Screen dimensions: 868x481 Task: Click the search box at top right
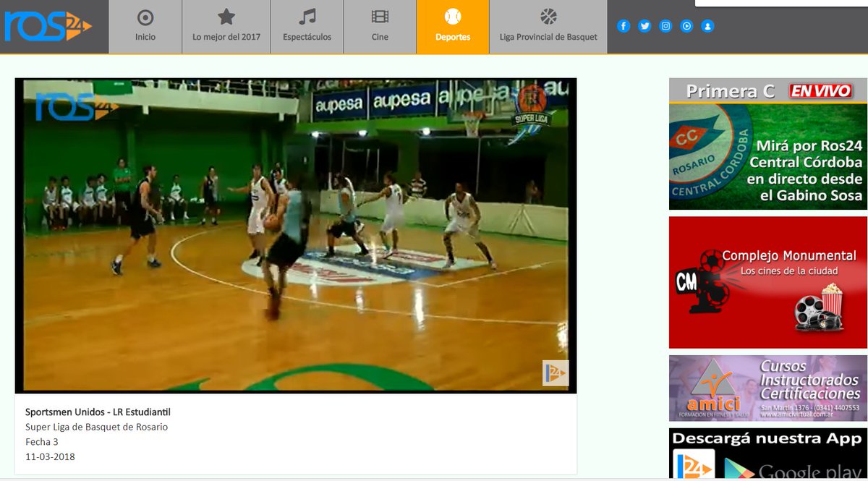coord(781,3)
